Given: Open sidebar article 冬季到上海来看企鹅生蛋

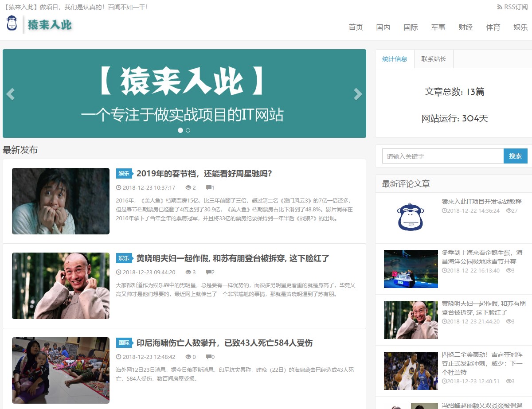Looking at the screenshot, I should [482, 257].
